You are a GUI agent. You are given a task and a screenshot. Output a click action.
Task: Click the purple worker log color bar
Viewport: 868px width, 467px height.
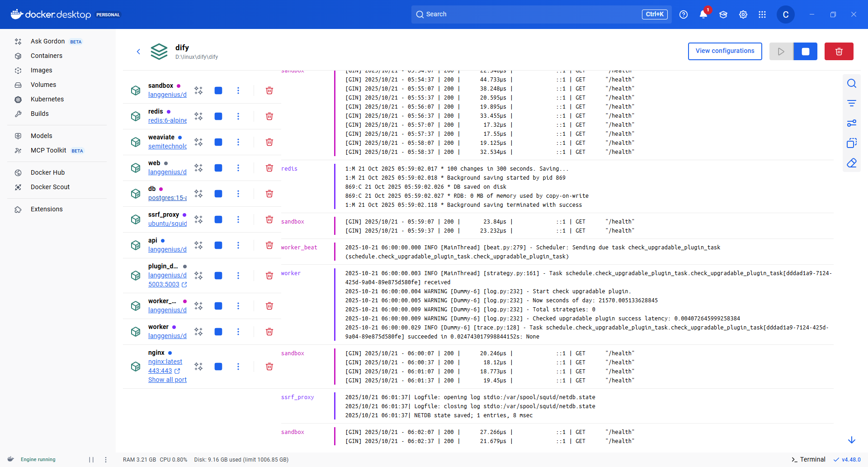335,305
